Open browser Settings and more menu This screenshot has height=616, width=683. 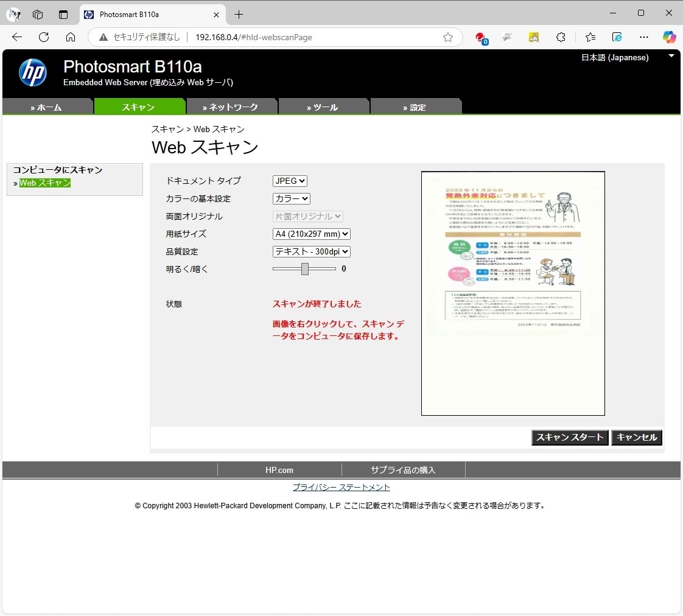tap(644, 37)
